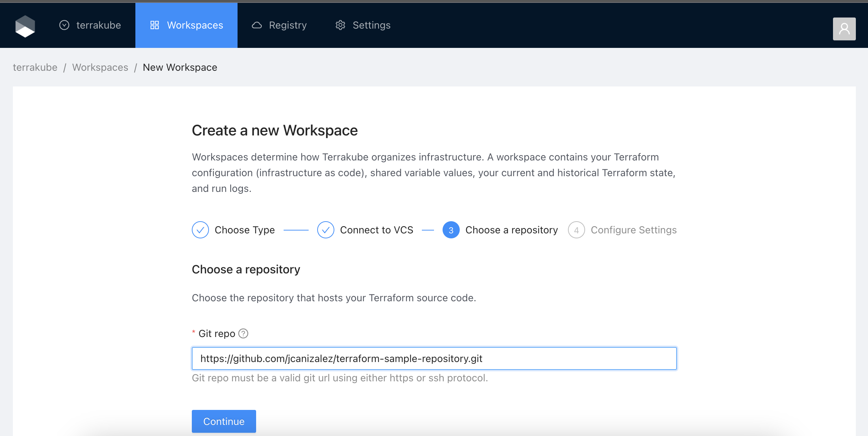Open the Registry tab label
Image resolution: width=868 pixels, height=436 pixels.
(x=288, y=25)
